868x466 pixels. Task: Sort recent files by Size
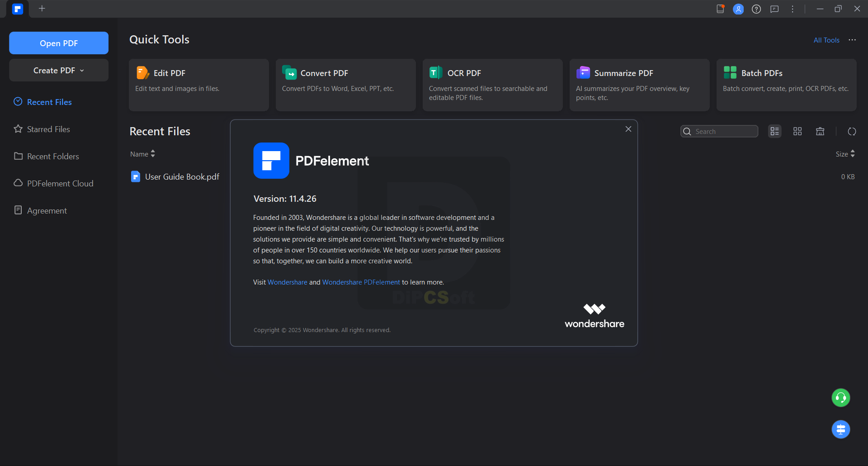click(845, 154)
